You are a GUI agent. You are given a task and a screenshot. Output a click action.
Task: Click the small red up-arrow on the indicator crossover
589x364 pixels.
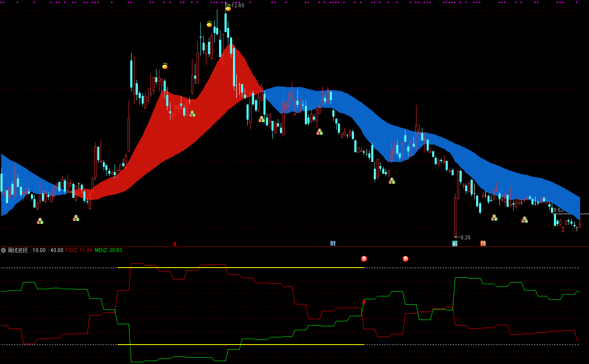[364, 302]
